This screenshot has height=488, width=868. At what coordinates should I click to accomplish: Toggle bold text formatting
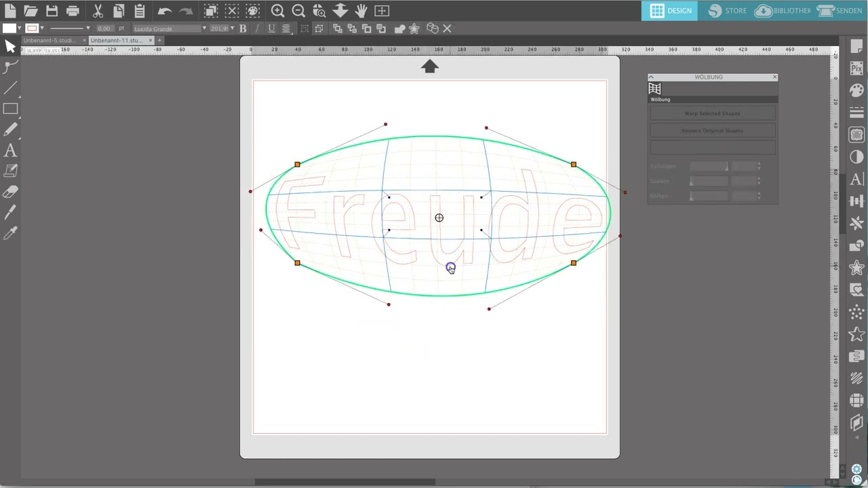coord(243,28)
